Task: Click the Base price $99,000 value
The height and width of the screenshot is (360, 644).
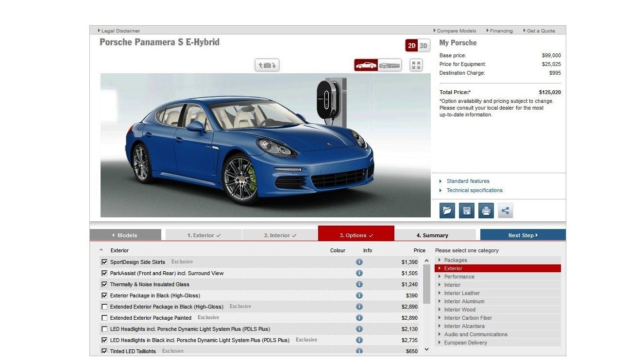Action: coord(551,55)
